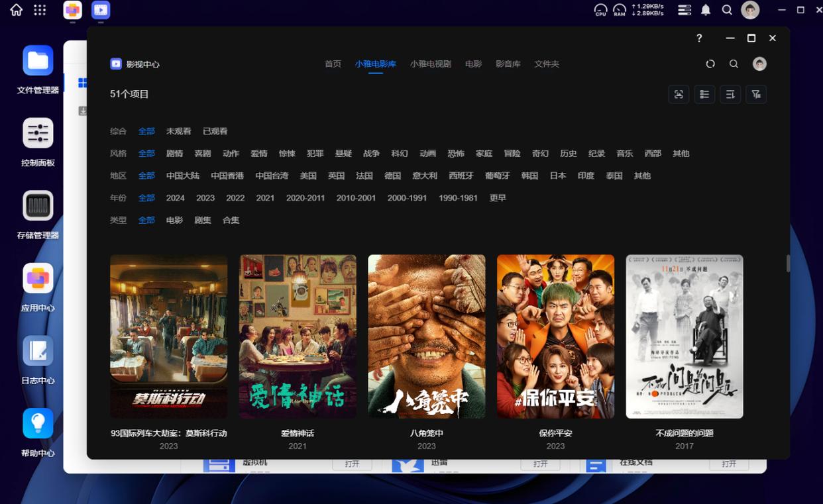Select 2020-2011 year filter
The width and height of the screenshot is (823, 504).
pyautogui.click(x=305, y=198)
